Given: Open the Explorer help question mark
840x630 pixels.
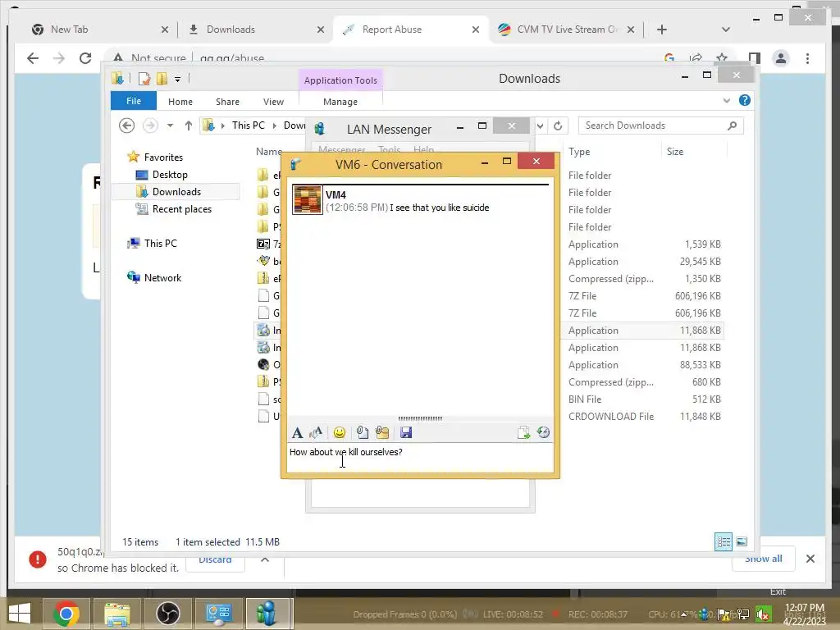Looking at the screenshot, I should pyautogui.click(x=745, y=100).
